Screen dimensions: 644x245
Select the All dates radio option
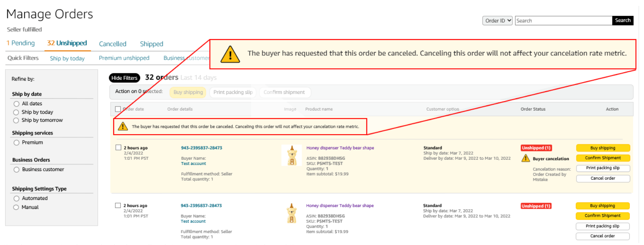coord(16,104)
